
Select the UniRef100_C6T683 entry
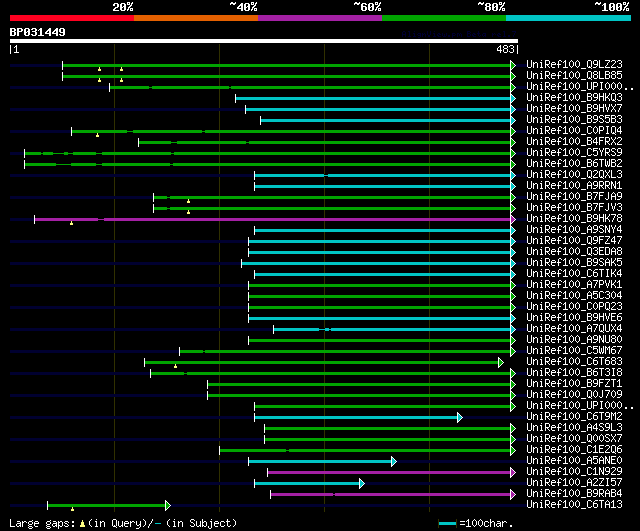[574, 362]
